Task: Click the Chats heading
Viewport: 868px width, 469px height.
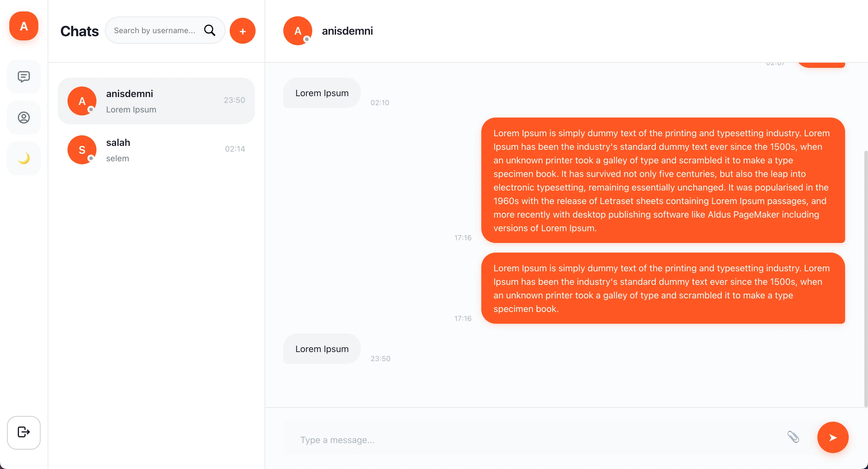Action: tap(80, 31)
